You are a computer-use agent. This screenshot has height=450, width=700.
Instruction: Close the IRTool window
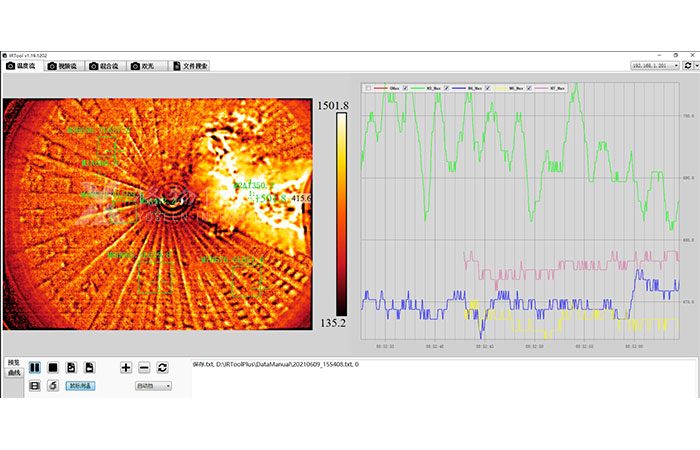click(x=692, y=55)
